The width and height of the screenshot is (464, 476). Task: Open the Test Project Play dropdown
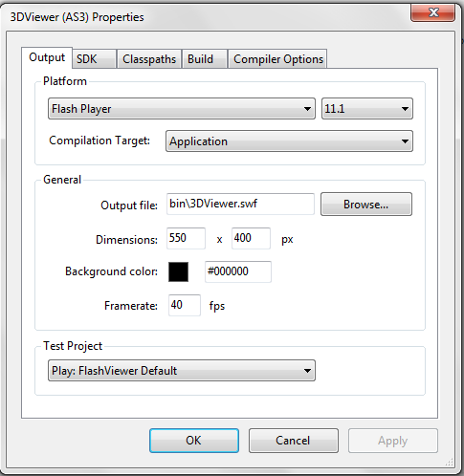pyautogui.click(x=182, y=371)
